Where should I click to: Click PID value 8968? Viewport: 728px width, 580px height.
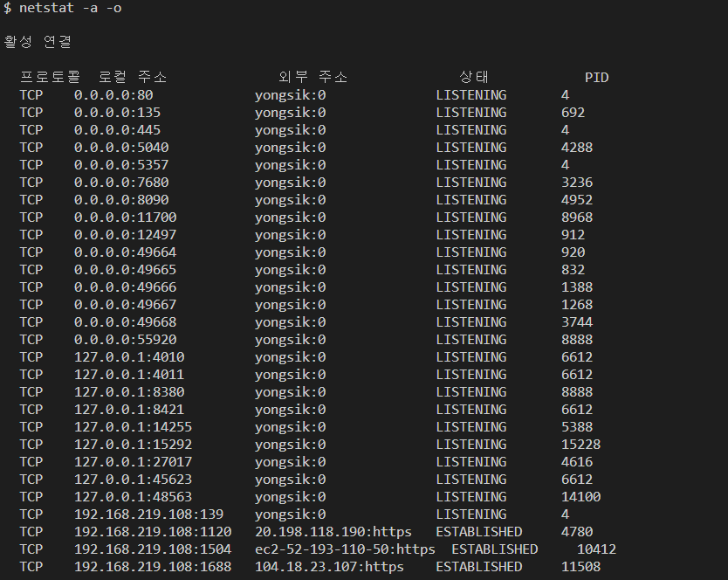click(x=577, y=217)
